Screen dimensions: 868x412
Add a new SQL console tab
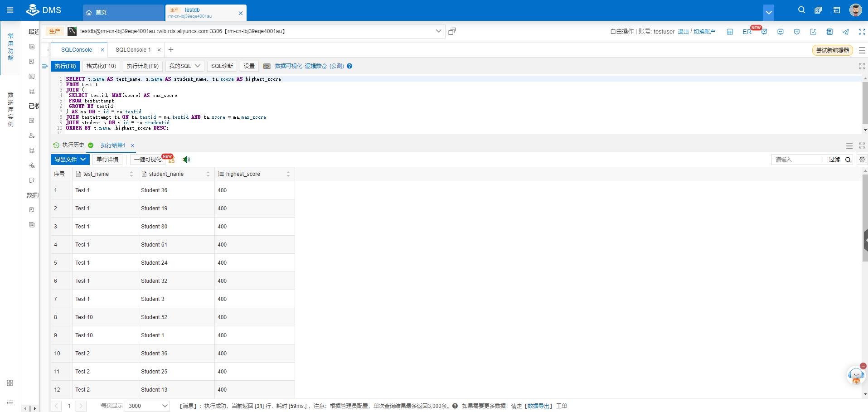pos(171,50)
